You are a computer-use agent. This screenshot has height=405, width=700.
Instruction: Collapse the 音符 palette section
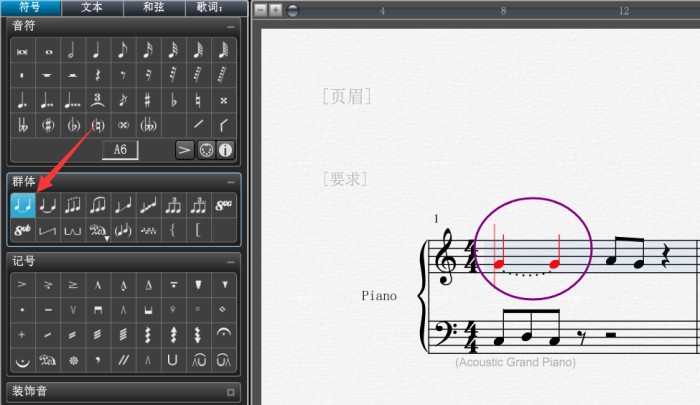[231, 26]
